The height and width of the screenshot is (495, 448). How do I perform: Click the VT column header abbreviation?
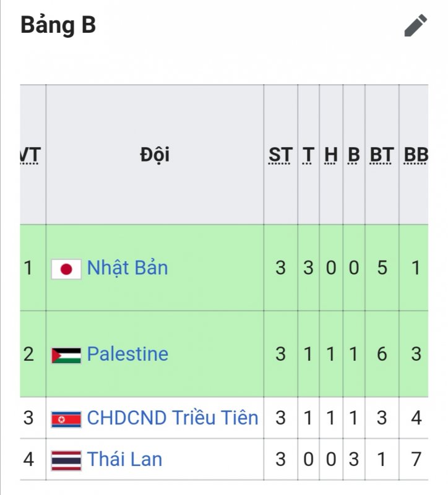click(30, 155)
